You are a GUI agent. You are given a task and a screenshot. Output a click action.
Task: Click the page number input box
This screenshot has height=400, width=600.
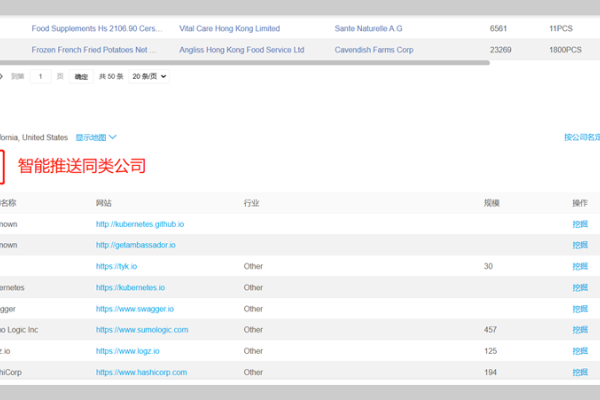point(41,76)
